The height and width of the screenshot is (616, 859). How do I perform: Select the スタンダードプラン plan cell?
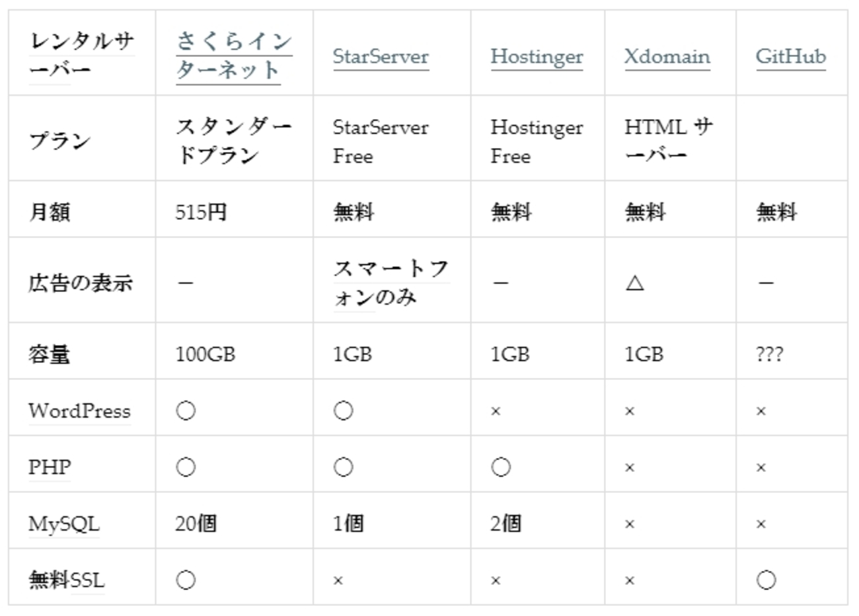pos(233,140)
